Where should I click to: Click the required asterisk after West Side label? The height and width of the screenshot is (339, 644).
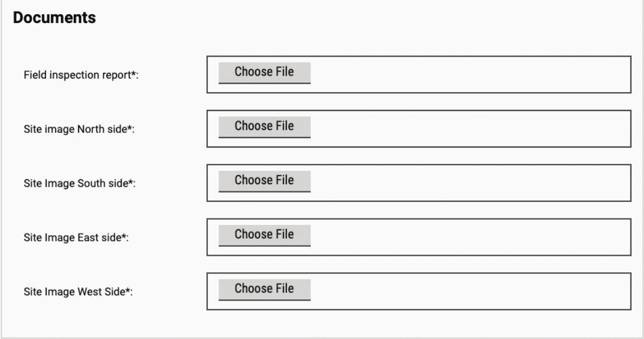click(127, 291)
